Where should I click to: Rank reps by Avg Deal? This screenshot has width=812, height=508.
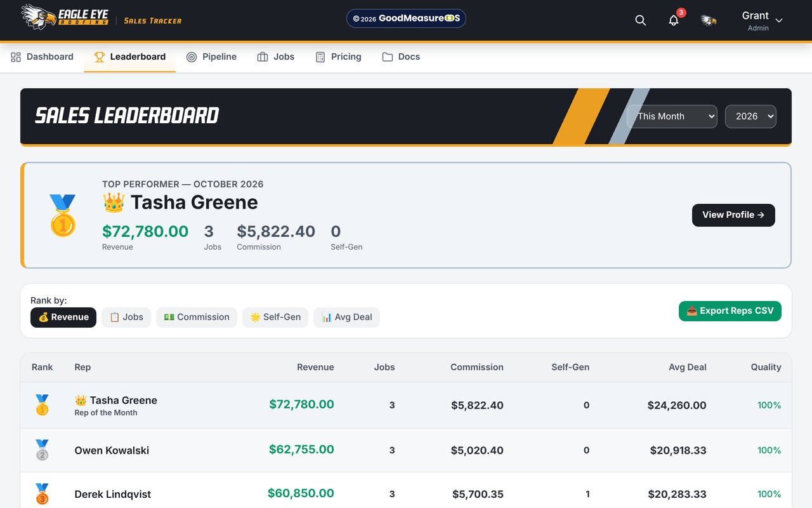[x=346, y=317]
